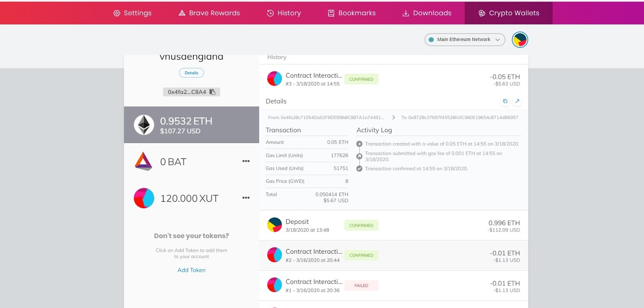The width and height of the screenshot is (644, 308).
Task: Expand failed Contract Interaction #1 transaction
Action: tap(394, 285)
